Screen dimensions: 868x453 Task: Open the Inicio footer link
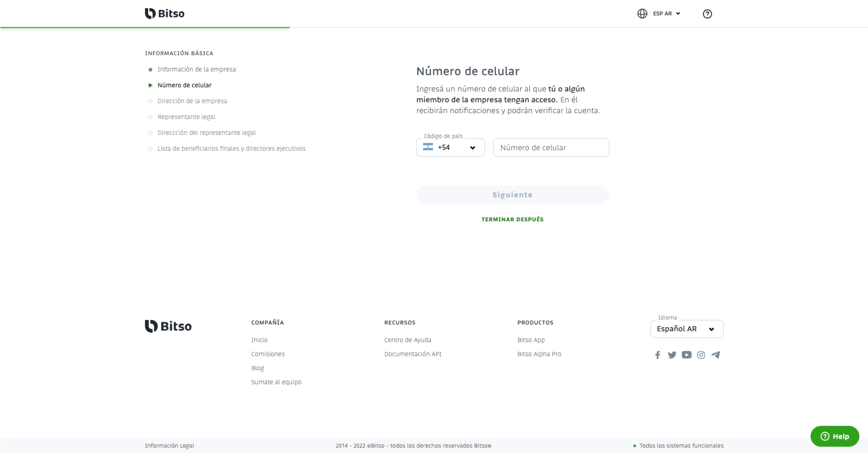coord(259,340)
